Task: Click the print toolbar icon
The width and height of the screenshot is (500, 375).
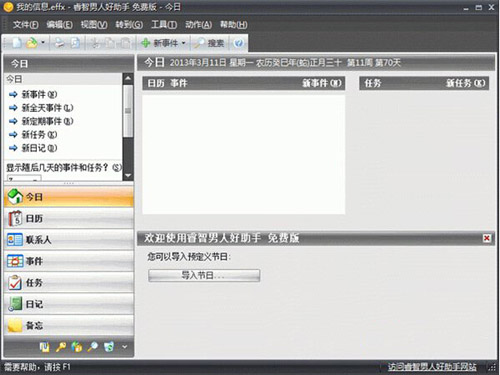Action: [x=60, y=43]
